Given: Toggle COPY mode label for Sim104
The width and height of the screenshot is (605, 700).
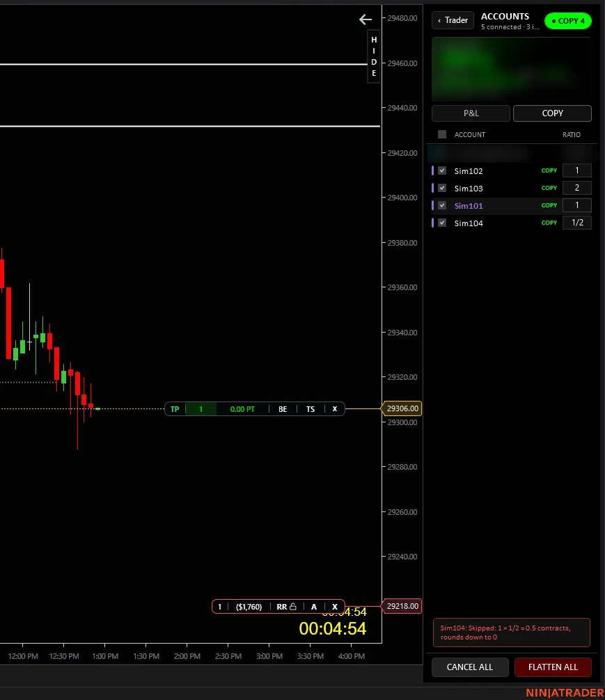Looking at the screenshot, I should click(549, 223).
